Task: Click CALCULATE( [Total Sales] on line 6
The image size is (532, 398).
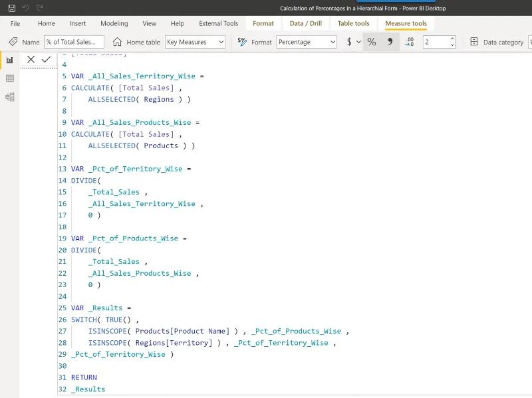Action: [x=122, y=88]
